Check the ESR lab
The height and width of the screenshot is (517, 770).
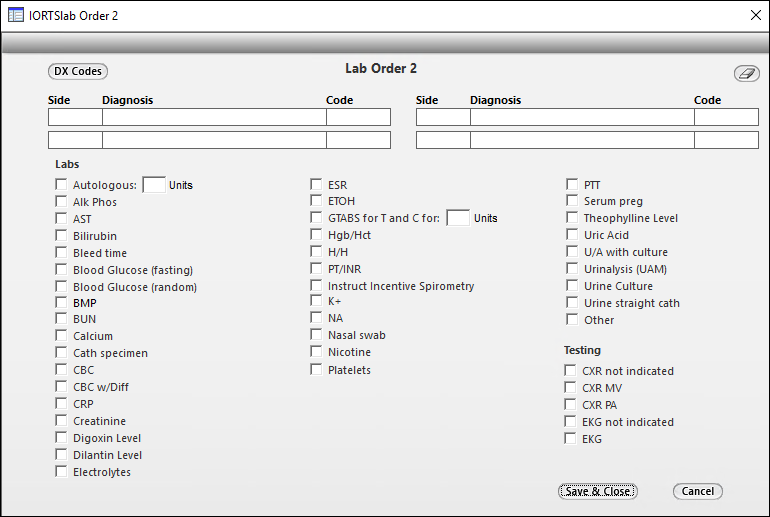[316, 185]
